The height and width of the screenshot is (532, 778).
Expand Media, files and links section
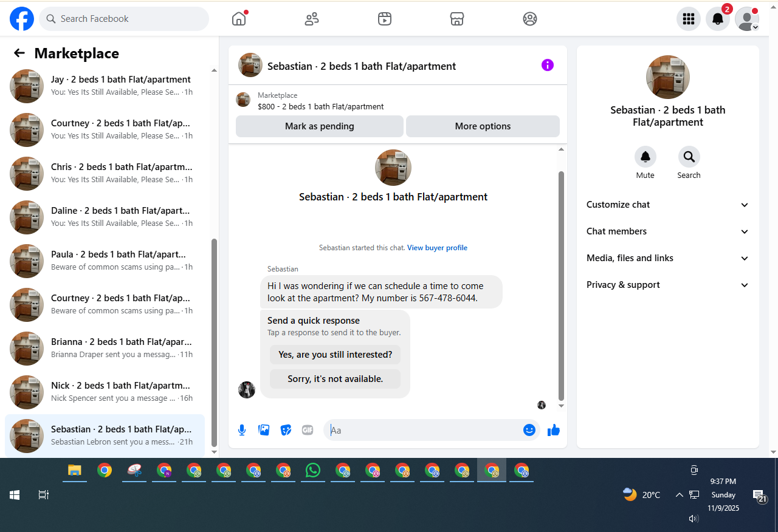[x=668, y=258]
